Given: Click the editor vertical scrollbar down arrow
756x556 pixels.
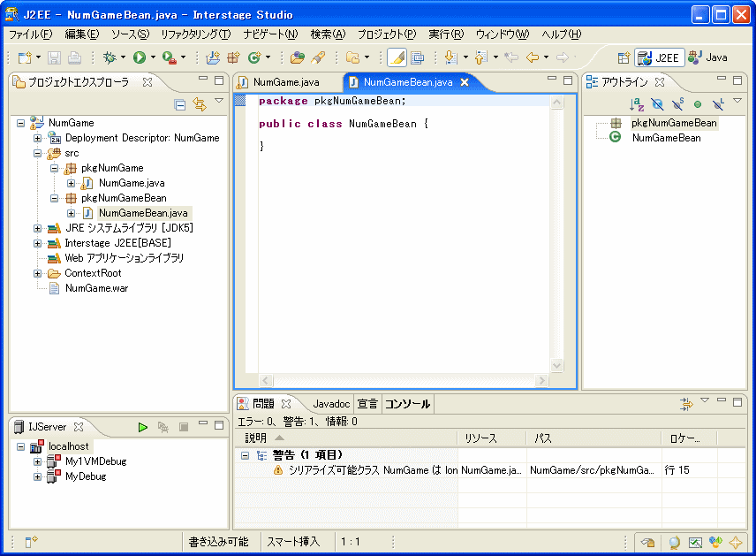Looking at the screenshot, I should (557, 365).
